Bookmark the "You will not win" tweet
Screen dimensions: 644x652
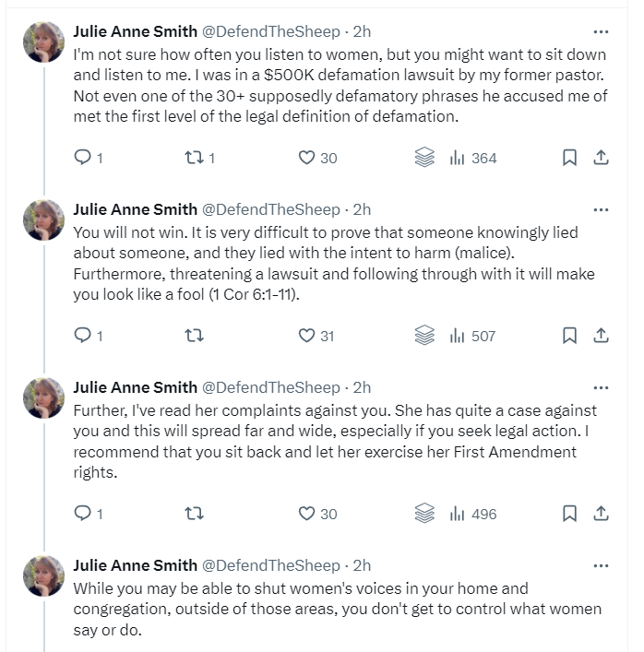(x=569, y=336)
